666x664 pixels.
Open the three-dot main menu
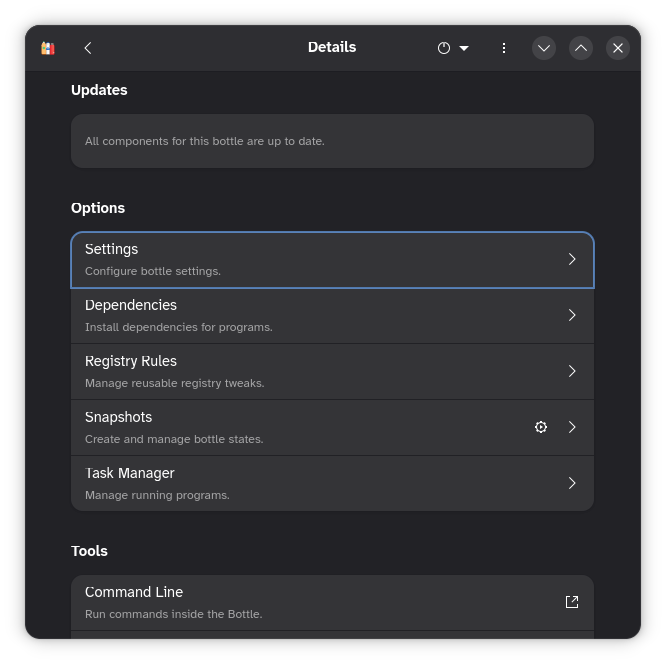[x=504, y=48]
